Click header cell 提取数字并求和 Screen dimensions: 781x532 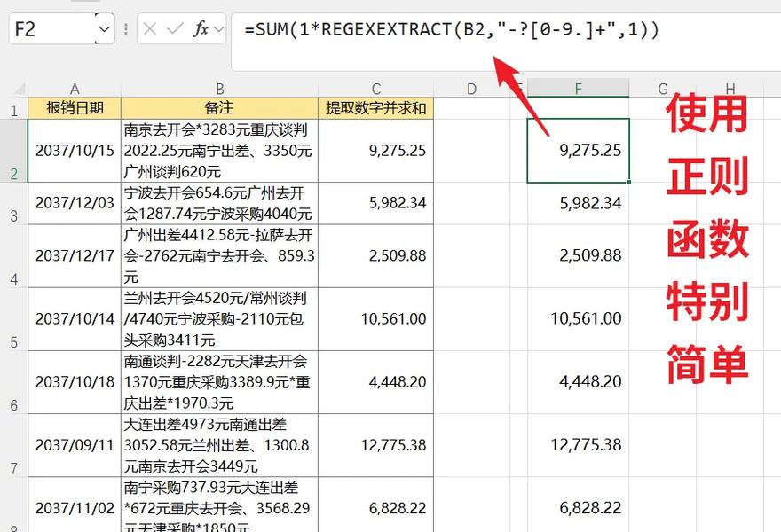376,108
